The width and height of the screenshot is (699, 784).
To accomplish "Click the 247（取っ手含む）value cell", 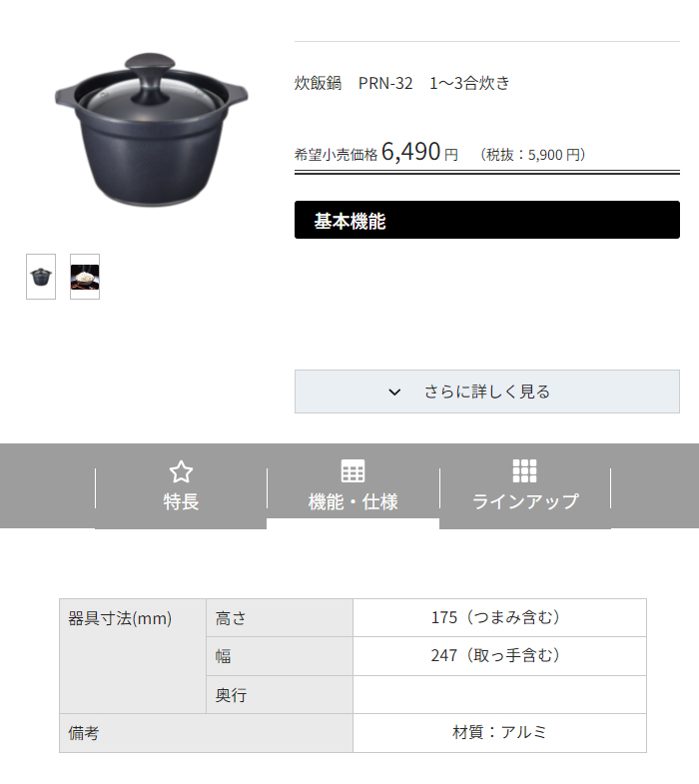I will tap(499, 656).
